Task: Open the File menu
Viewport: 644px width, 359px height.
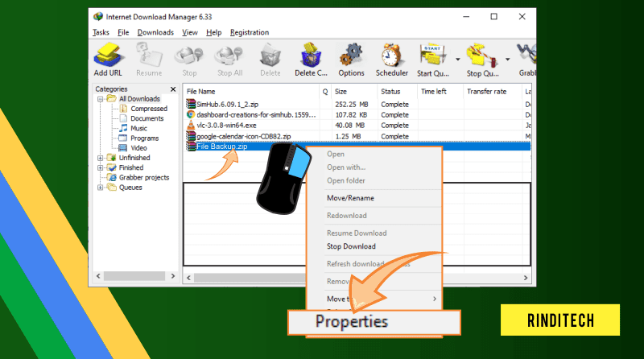Action: 123,32
